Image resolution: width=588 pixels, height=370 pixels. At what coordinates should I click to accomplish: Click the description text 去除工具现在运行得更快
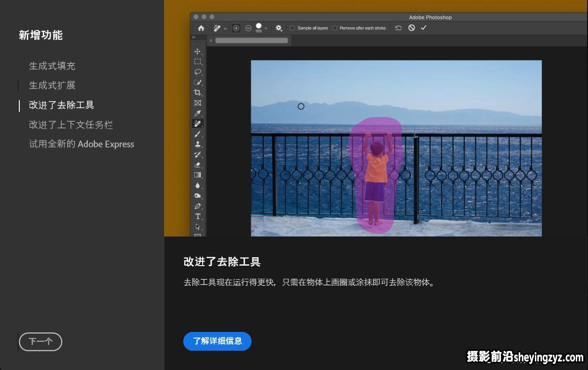click(230, 283)
